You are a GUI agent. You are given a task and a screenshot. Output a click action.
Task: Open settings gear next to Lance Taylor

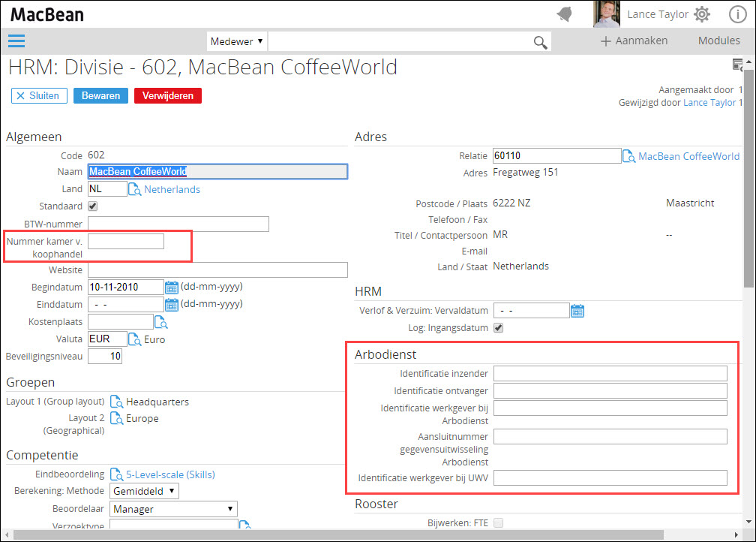(x=702, y=14)
